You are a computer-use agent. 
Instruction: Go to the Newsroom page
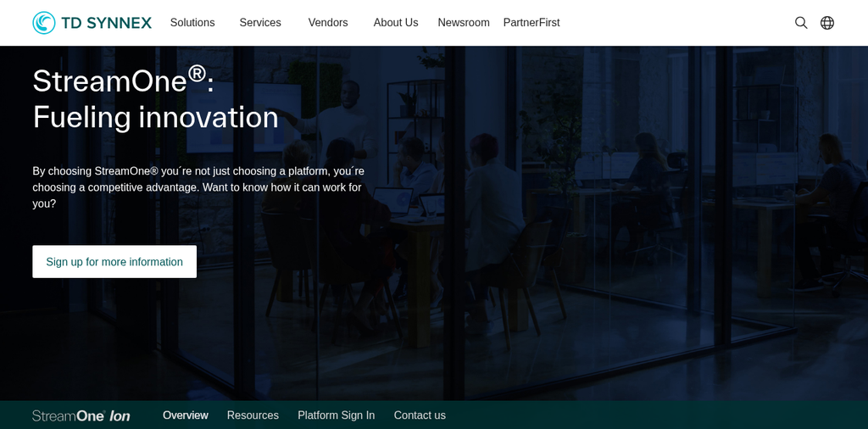pyautogui.click(x=464, y=23)
